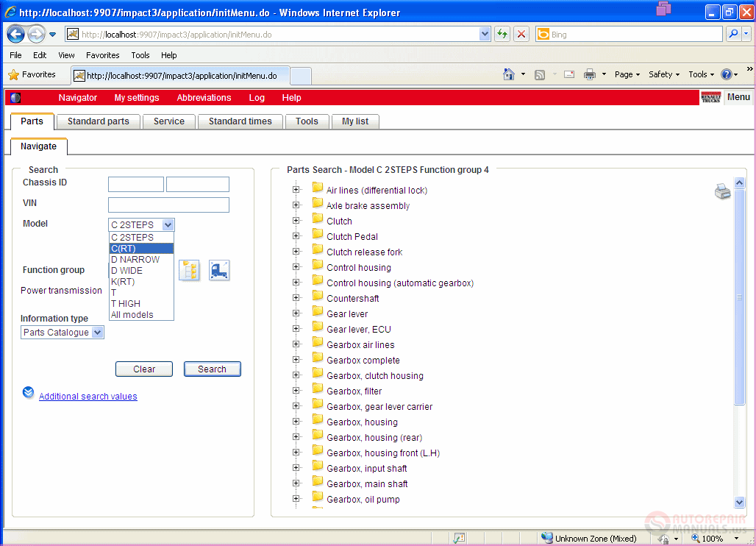The width and height of the screenshot is (756, 546).
Task: Switch to the Standard times tab
Action: click(240, 121)
